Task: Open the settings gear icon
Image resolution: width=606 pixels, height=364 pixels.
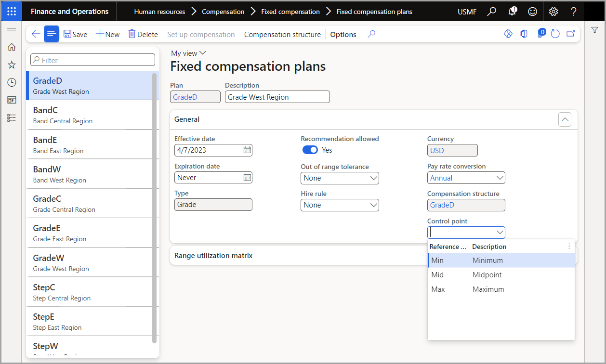Action: point(553,12)
